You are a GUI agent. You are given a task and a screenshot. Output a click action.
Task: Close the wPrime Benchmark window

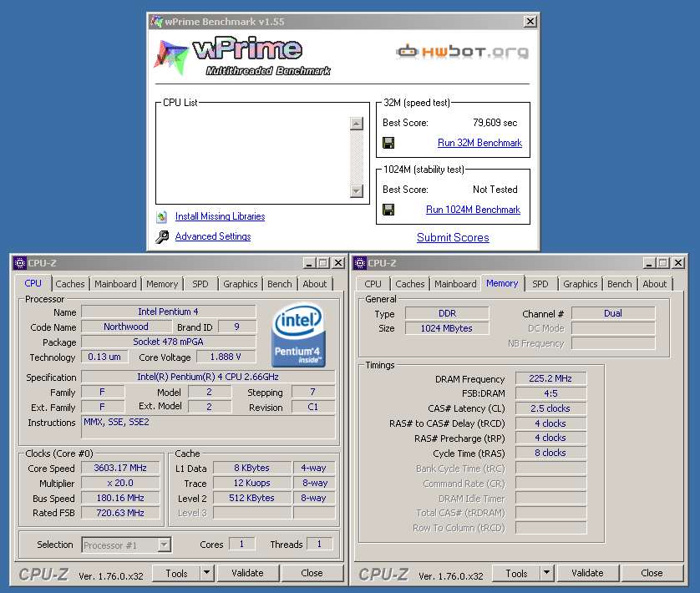[530, 22]
